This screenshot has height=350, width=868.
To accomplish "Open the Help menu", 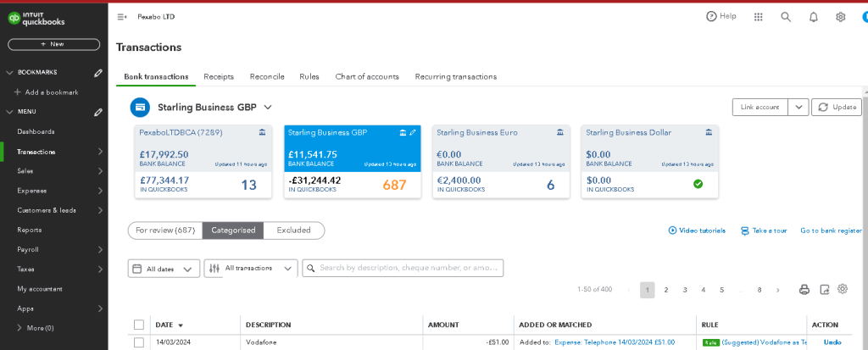I will pos(721,17).
